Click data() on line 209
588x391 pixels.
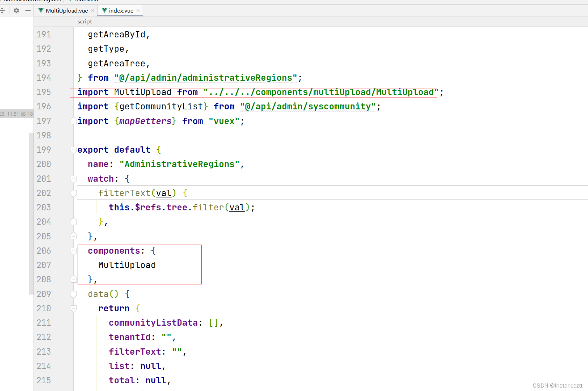pyautogui.click(x=103, y=294)
